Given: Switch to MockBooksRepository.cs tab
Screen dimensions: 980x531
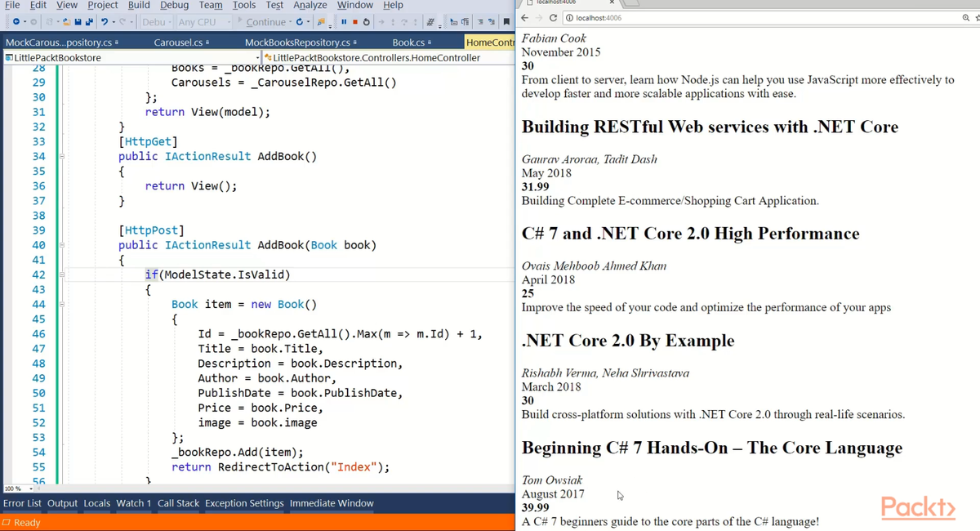Looking at the screenshot, I should pos(301,42).
